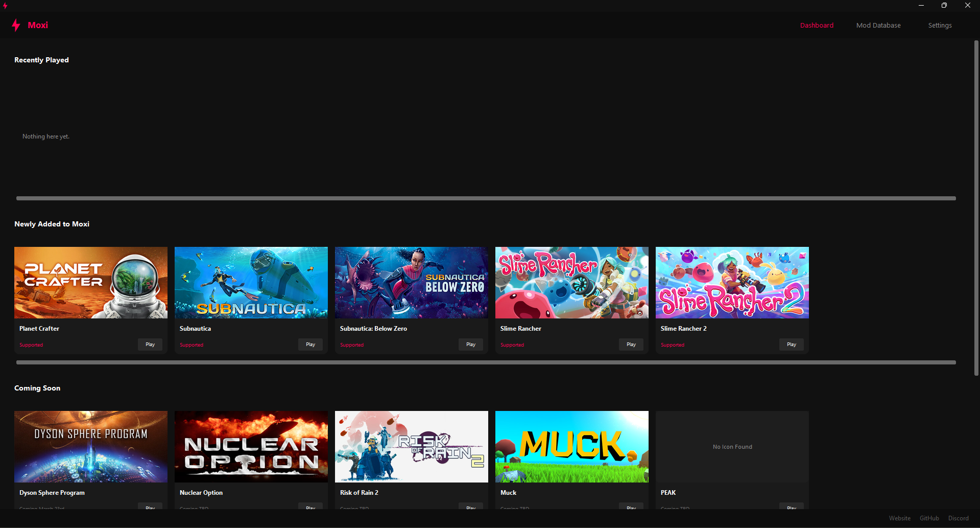This screenshot has height=528, width=980.
Task: Play Slime Rancher 2
Action: point(792,345)
